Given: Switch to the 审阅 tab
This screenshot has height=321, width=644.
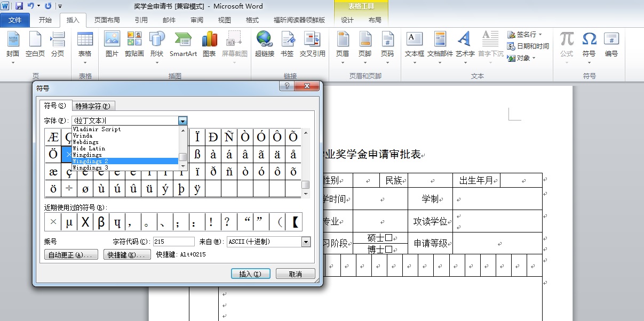Looking at the screenshot, I should coord(197,20).
